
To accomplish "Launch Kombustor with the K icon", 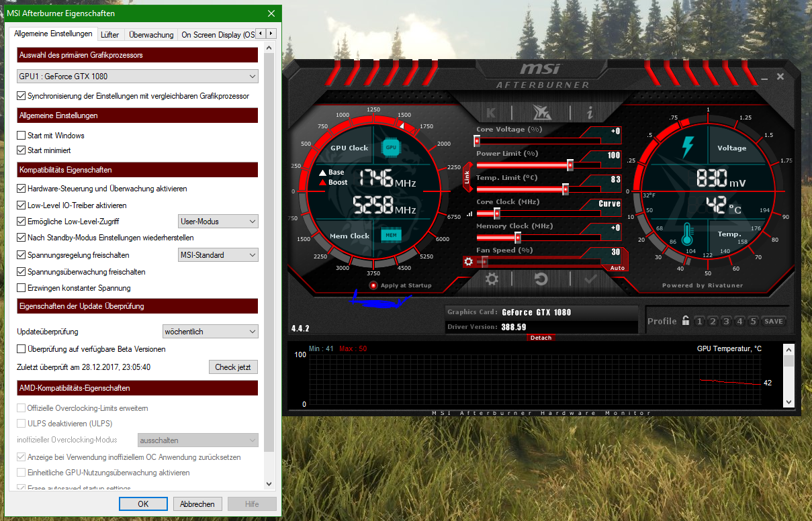I will pyautogui.click(x=491, y=112).
